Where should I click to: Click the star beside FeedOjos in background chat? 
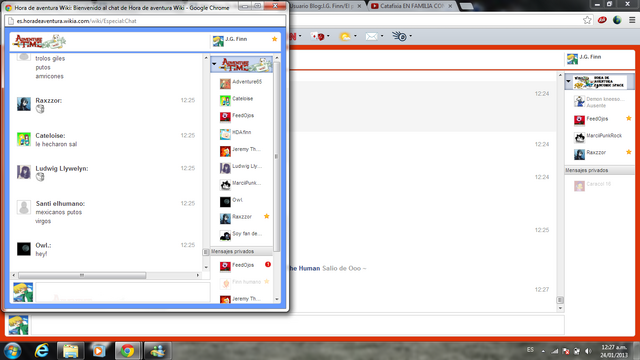click(x=629, y=118)
